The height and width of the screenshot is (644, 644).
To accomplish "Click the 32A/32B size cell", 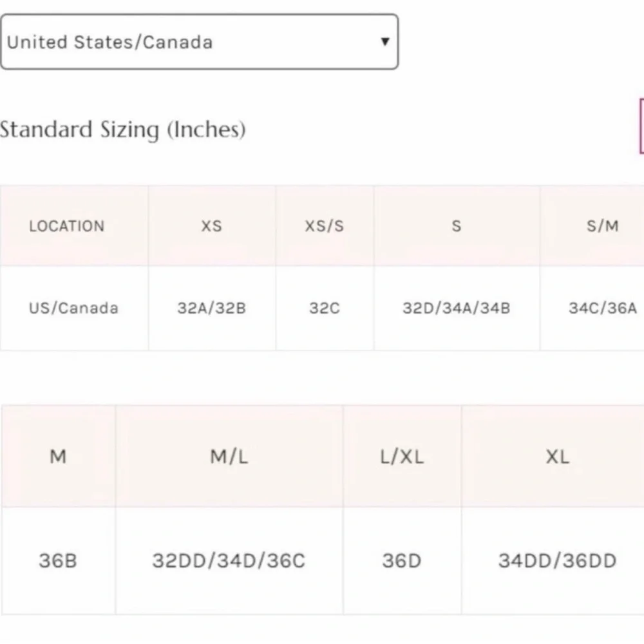I will (211, 308).
